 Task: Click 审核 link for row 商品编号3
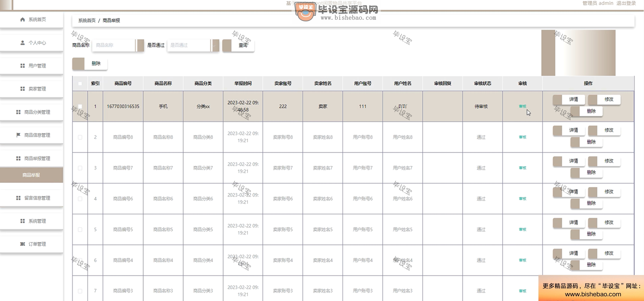[x=523, y=291]
